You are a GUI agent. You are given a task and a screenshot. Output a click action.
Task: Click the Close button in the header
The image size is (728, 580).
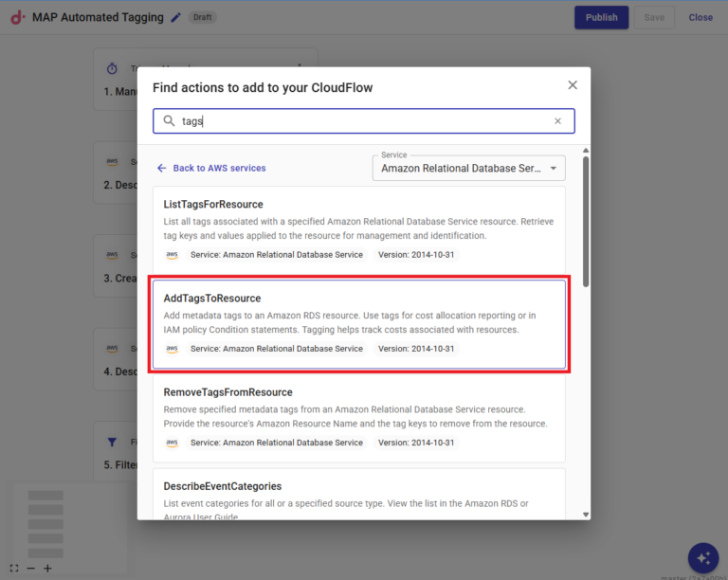(701, 17)
